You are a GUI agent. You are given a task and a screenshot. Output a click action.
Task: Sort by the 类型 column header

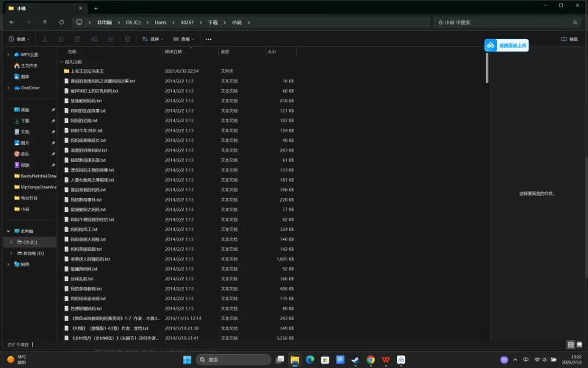[225, 52]
